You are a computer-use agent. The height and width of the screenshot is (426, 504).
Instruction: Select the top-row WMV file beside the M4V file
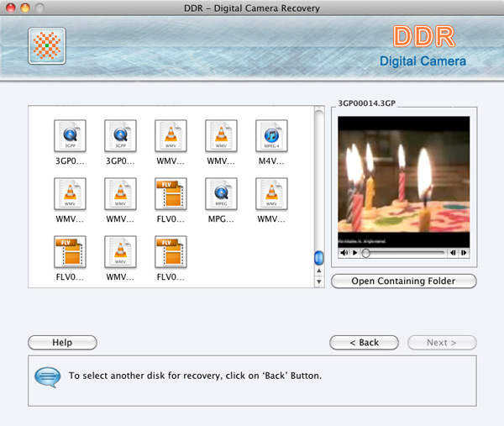click(221, 135)
